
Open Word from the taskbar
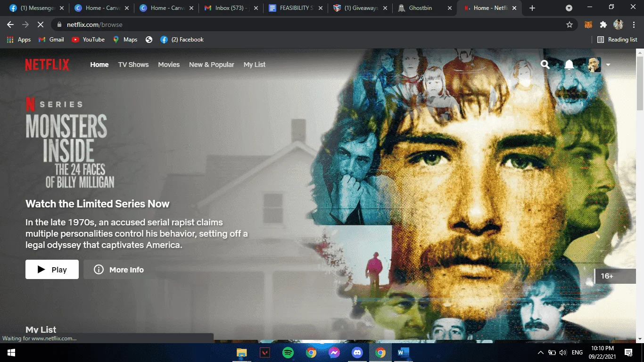404,353
